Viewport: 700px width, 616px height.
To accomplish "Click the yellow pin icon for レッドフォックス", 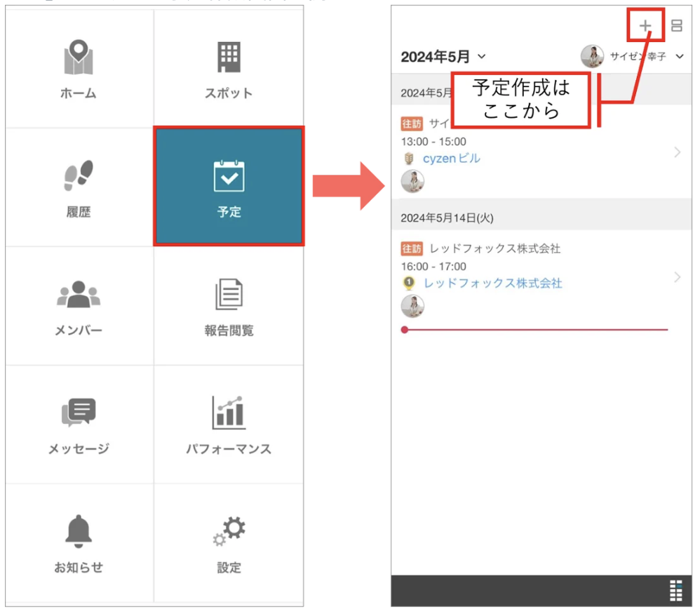I will [408, 283].
